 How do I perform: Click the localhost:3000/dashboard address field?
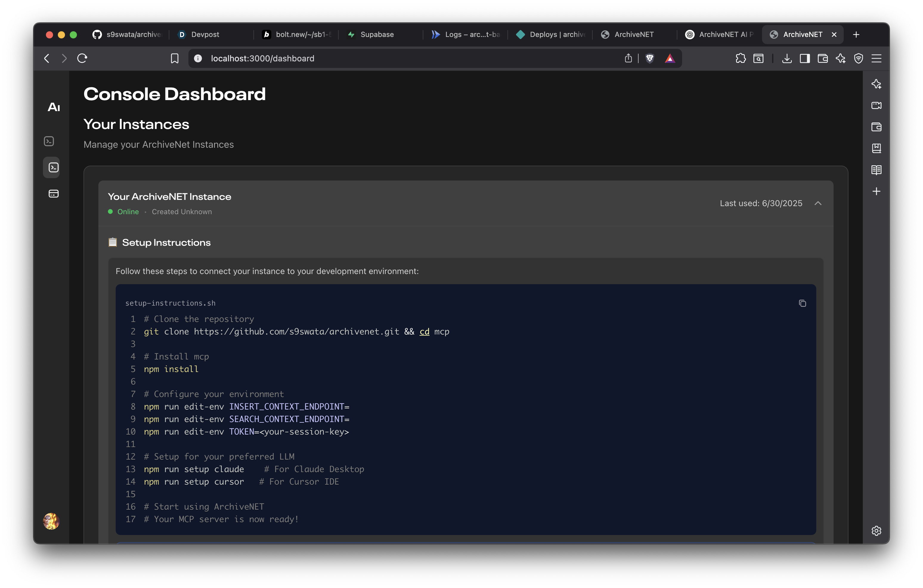pos(383,58)
